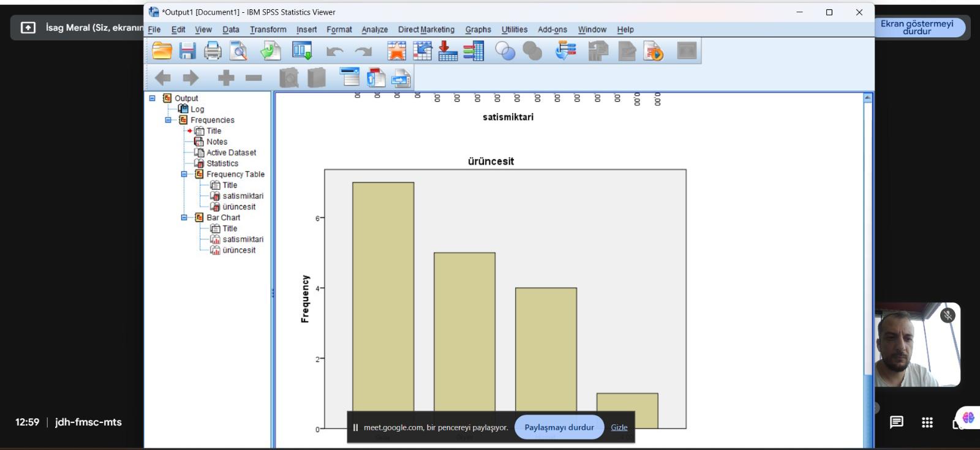Collapse the Output root tree node
This screenshot has width=980, height=450.
153,98
